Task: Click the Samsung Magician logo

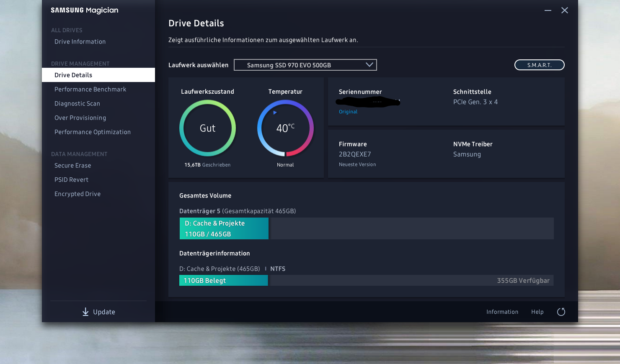Action: coord(85,10)
